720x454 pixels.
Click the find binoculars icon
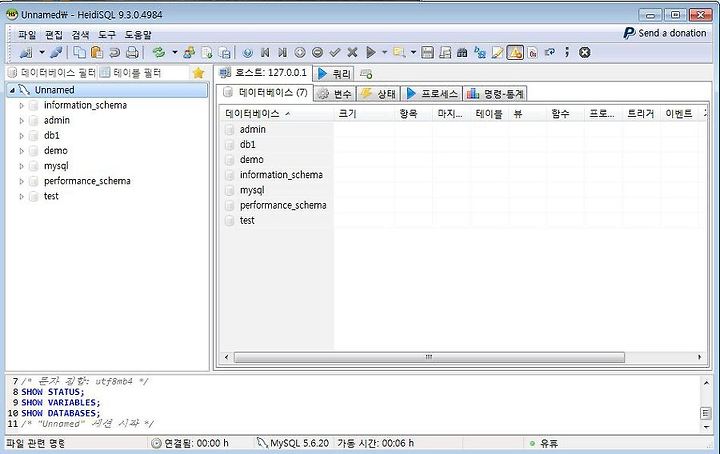(462, 52)
